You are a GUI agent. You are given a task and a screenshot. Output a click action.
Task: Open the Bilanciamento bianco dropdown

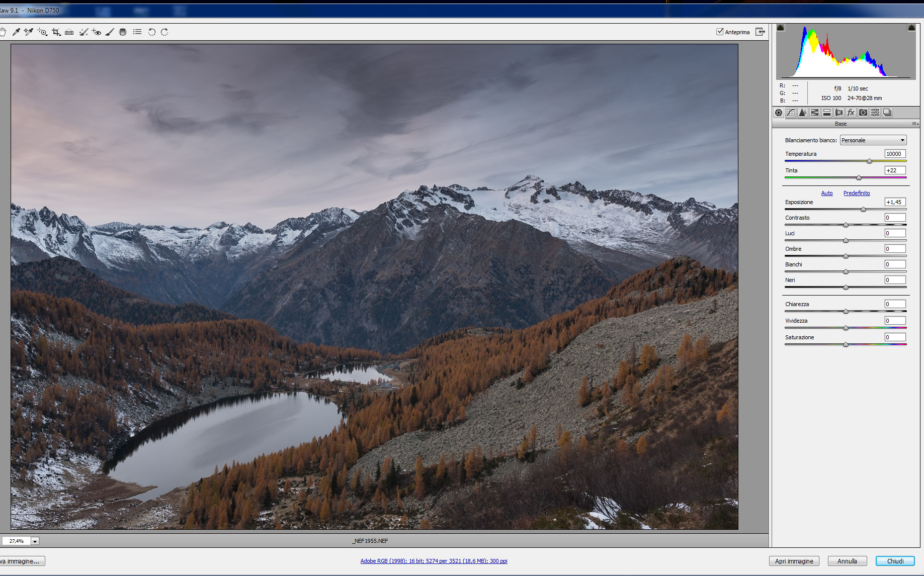coord(873,140)
